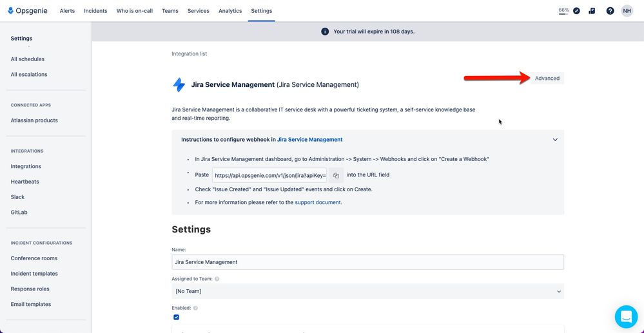Click the trial expiry banner text
Image resolution: width=644 pixels, height=333 pixels.
[374, 32]
